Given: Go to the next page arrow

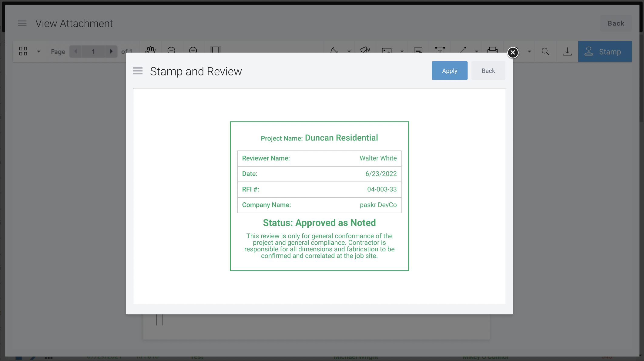Looking at the screenshot, I should point(111,51).
